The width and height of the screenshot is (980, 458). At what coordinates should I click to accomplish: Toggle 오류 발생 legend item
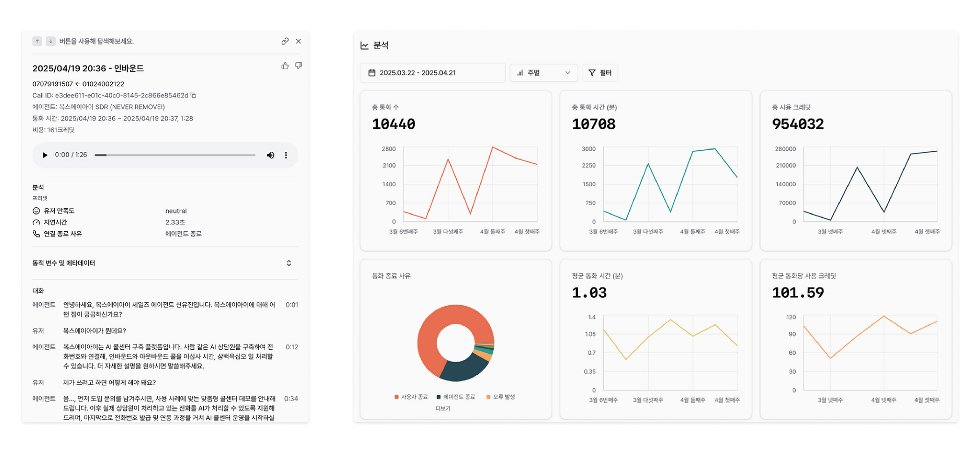click(500, 397)
